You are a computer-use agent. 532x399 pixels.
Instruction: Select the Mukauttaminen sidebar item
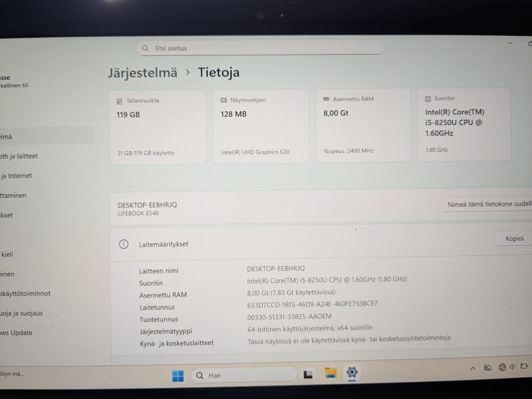click(13, 196)
